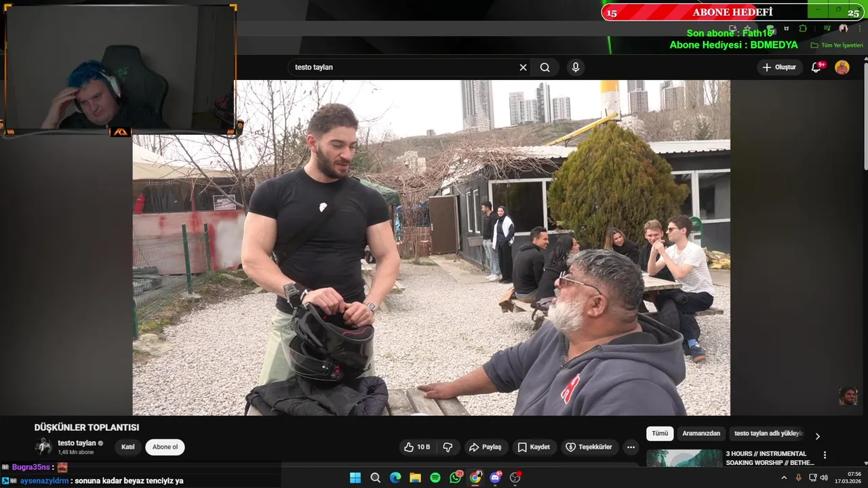Show more filter chips with right chevron
Viewport: 868px width, 488px height.
tap(817, 436)
